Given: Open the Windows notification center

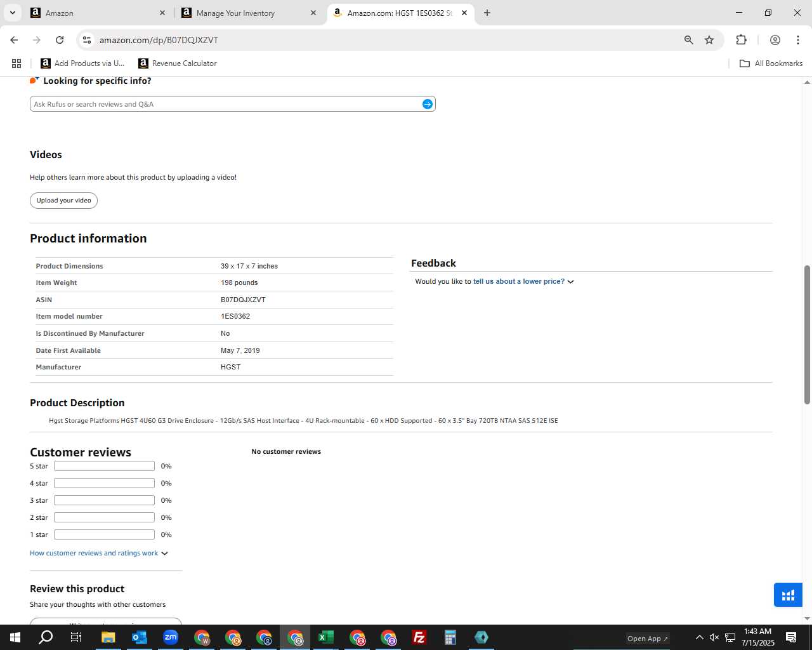Looking at the screenshot, I should pyautogui.click(x=791, y=637).
